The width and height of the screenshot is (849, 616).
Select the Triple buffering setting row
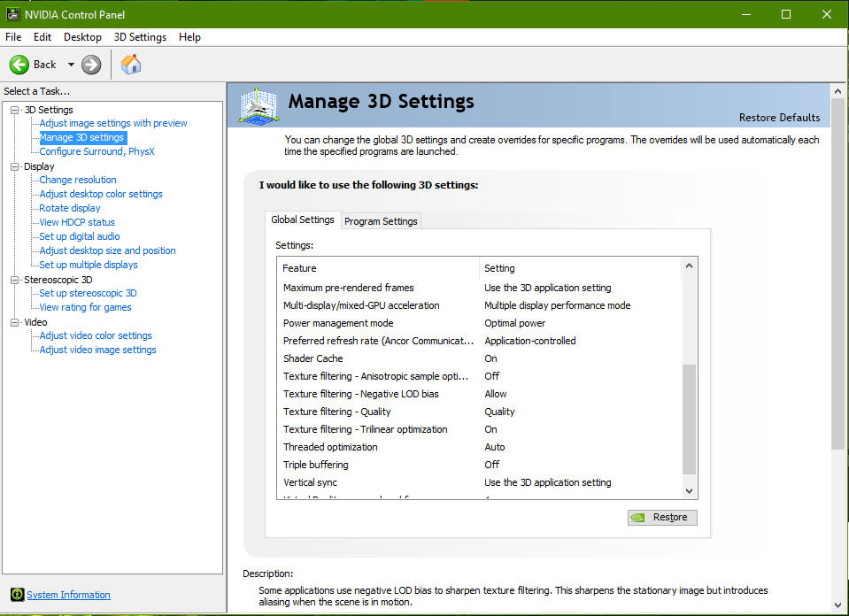tap(316, 465)
